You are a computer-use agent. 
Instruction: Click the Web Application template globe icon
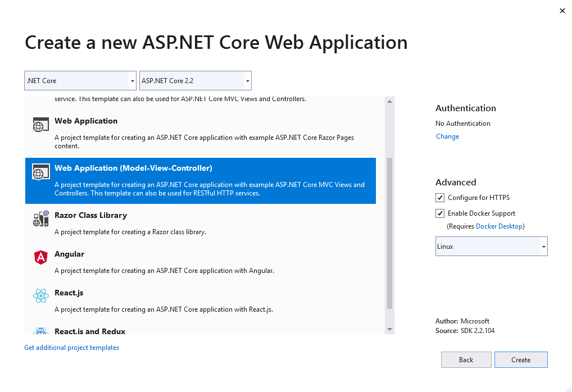[41, 125]
